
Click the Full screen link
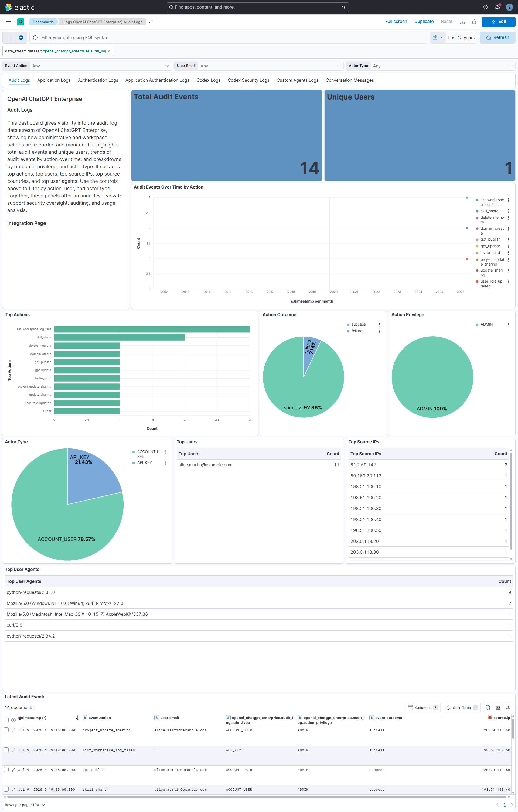click(396, 22)
